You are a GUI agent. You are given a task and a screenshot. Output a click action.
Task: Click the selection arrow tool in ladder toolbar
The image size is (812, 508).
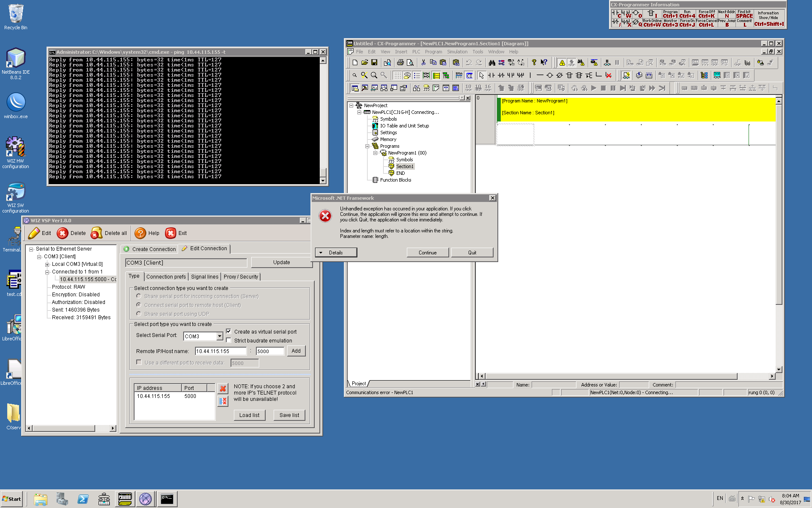point(481,75)
